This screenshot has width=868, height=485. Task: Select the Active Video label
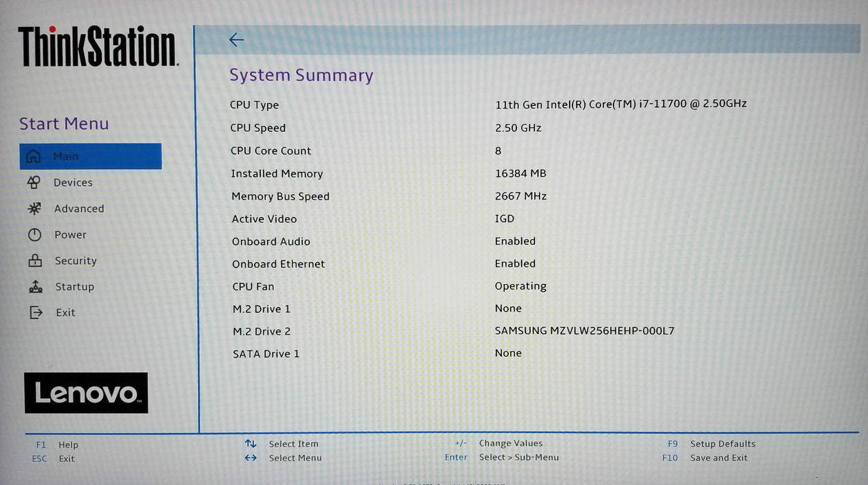pos(264,219)
